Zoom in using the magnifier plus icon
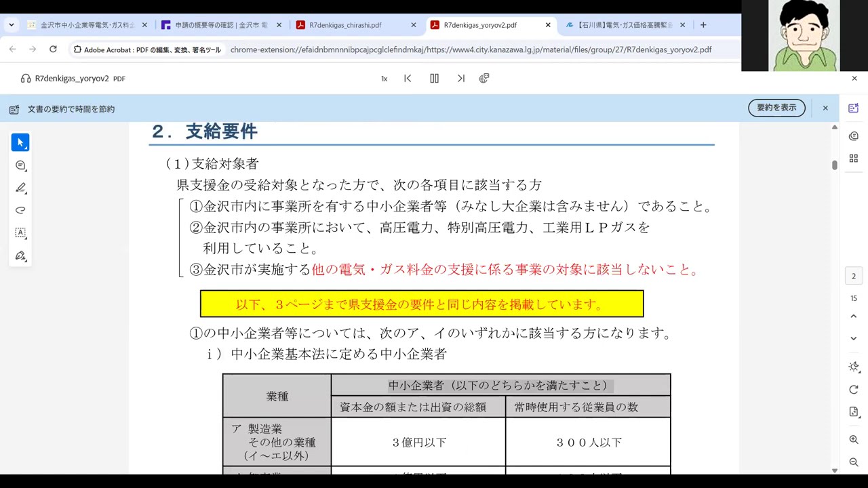 coord(854,440)
